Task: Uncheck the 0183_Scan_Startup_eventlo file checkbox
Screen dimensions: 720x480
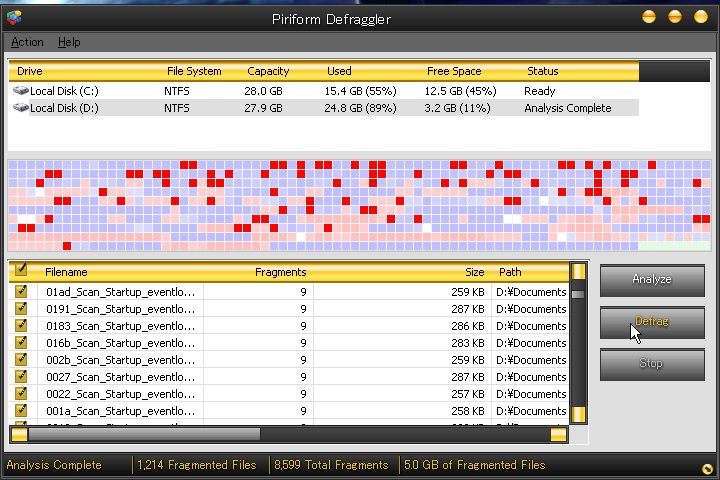Action: click(21, 325)
